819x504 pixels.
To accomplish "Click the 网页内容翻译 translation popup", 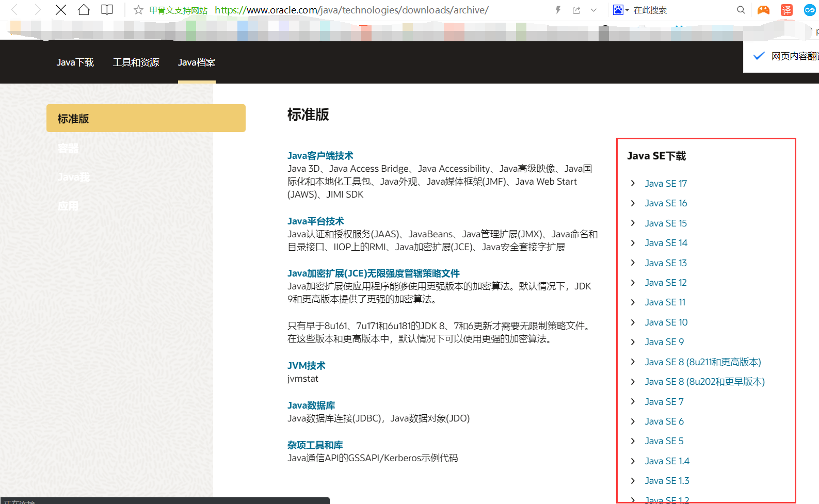I will [x=781, y=56].
